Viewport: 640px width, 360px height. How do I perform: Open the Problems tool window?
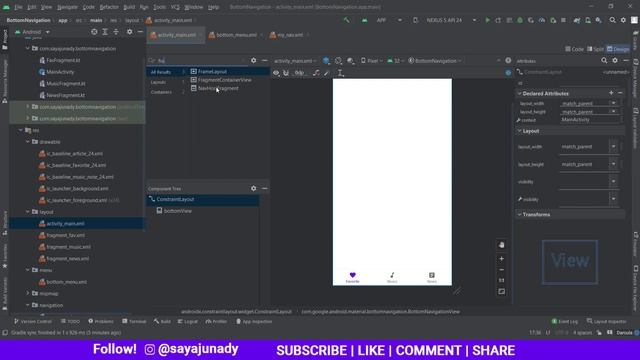101,321
